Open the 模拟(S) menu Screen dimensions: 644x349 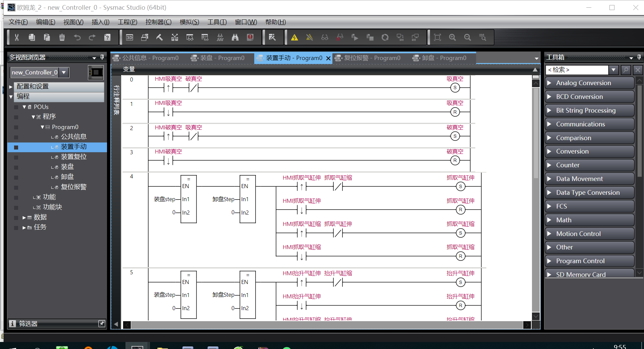190,22
